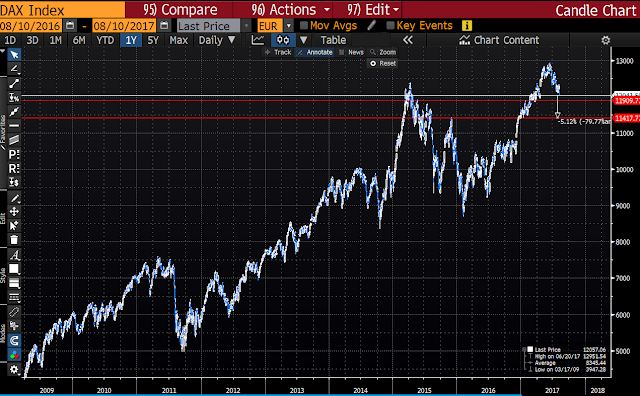
Task: Click the Reset zoom option
Action: click(383, 63)
